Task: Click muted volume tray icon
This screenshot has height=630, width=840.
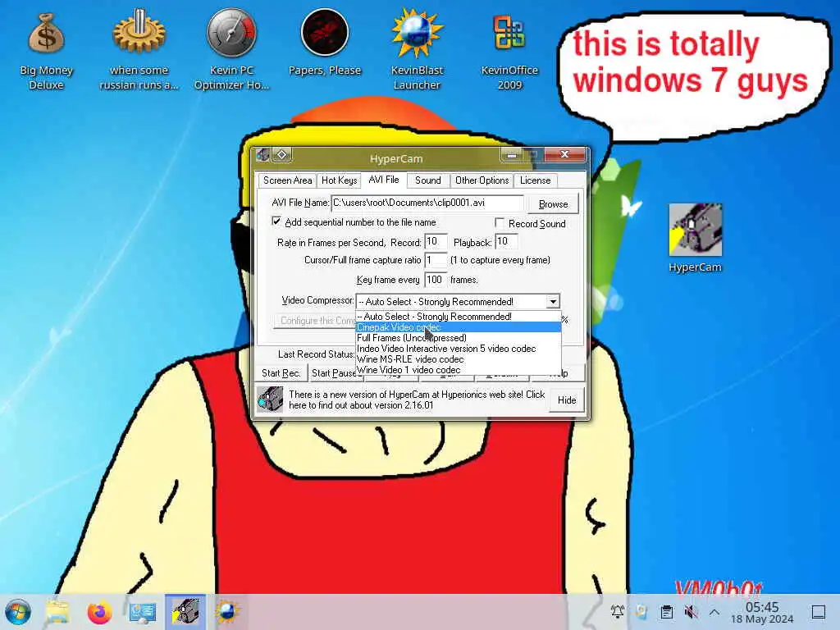Action: 691,612
